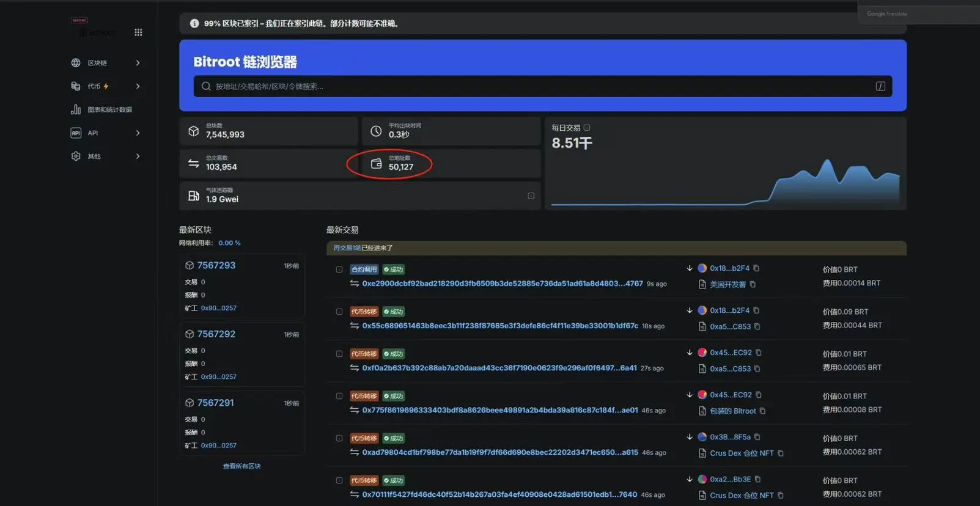This screenshot has height=506, width=980.
Task: Open transaction hash 0x775f8619696333…ae01
Action: click(500, 410)
